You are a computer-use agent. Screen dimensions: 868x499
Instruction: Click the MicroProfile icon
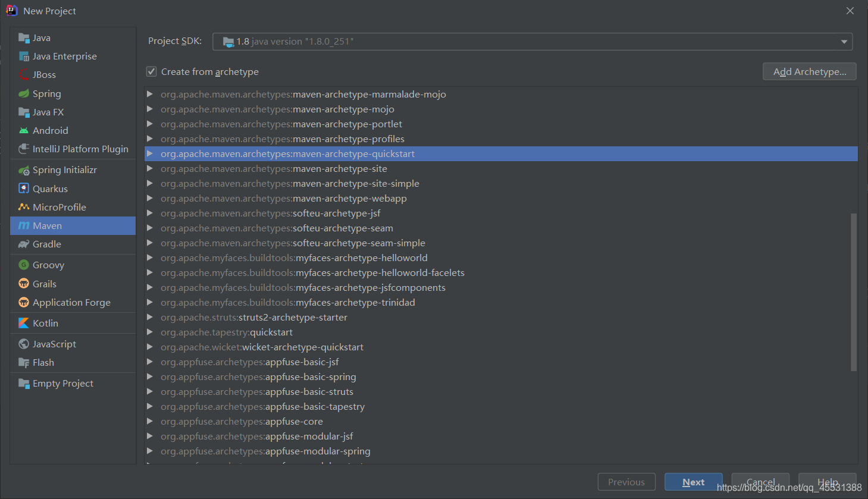24,208
